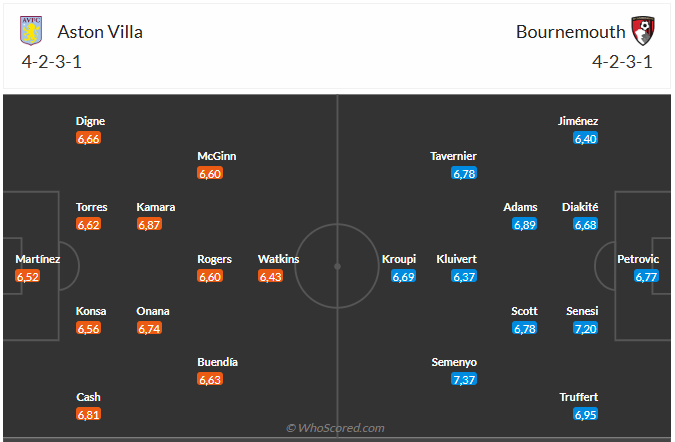The width and height of the screenshot is (675, 442).
Task: Select goalkeeper Martínez's name
Action: tap(37, 259)
